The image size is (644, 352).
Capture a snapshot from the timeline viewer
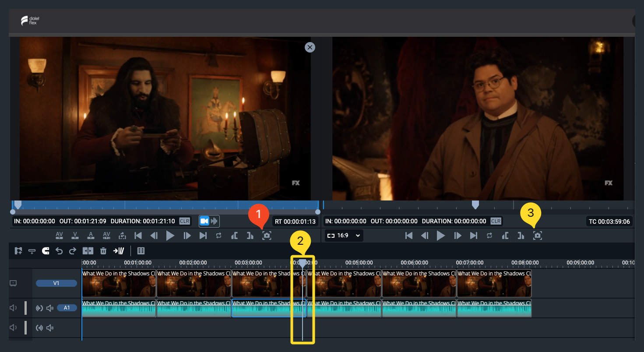538,236
